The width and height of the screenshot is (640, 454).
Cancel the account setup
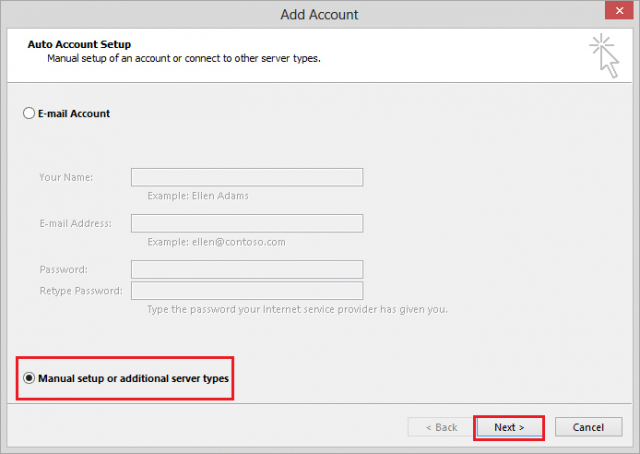tap(588, 427)
